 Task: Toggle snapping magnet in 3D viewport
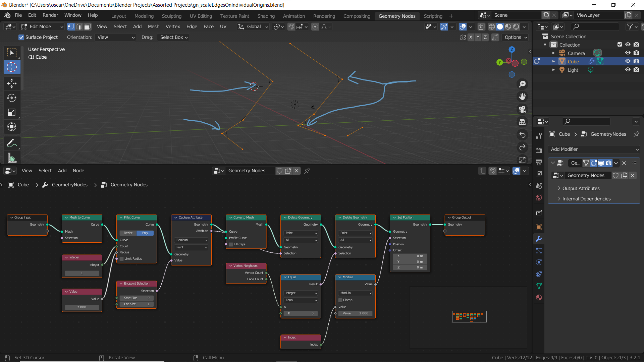(x=291, y=26)
